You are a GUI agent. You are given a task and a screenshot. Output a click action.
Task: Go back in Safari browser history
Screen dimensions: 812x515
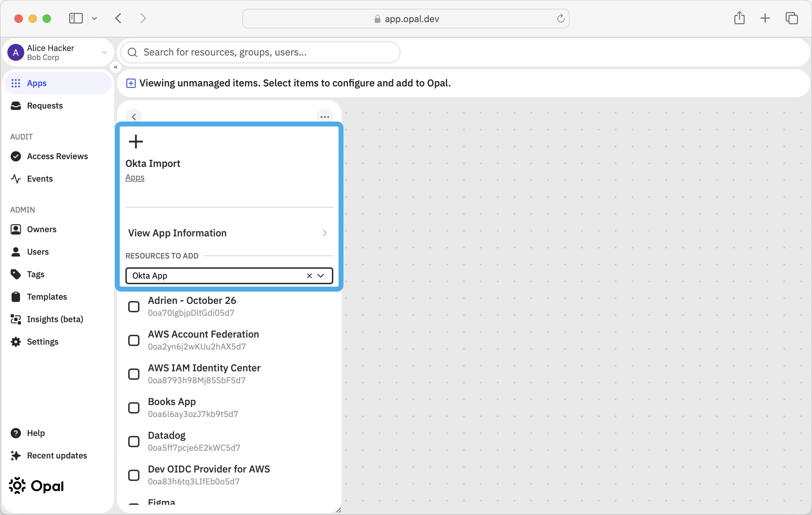tap(118, 18)
